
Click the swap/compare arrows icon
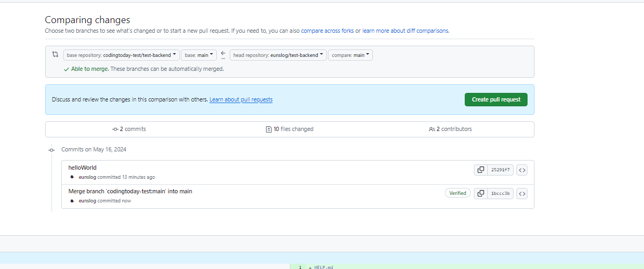pyautogui.click(x=55, y=54)
